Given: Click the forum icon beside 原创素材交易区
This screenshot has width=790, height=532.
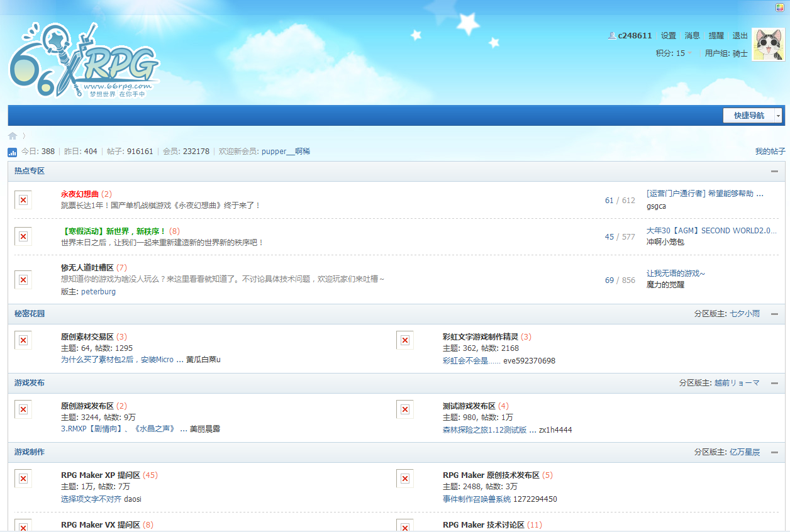Looking at the screenshot, I should (23, 340).
